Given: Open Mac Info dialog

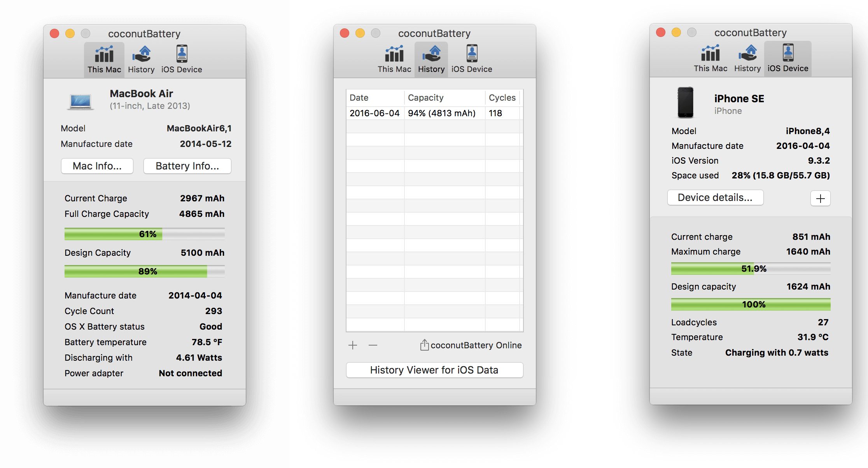Looking at the screenshot, I should [97, 166].
